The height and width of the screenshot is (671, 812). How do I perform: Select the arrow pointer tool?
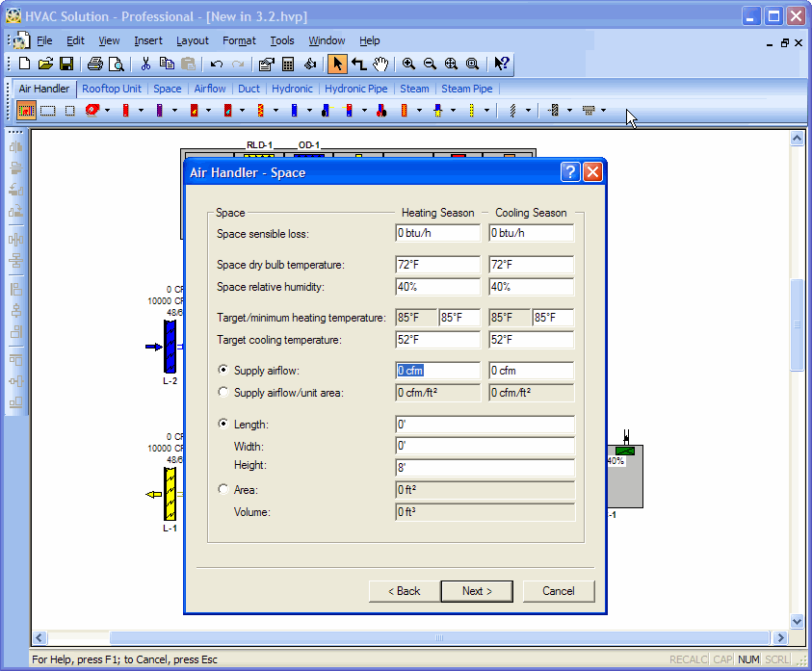[x=337, y=64]
